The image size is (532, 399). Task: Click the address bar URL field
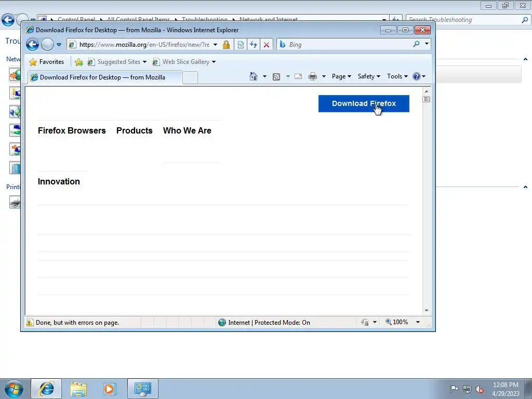click(144, 45)
